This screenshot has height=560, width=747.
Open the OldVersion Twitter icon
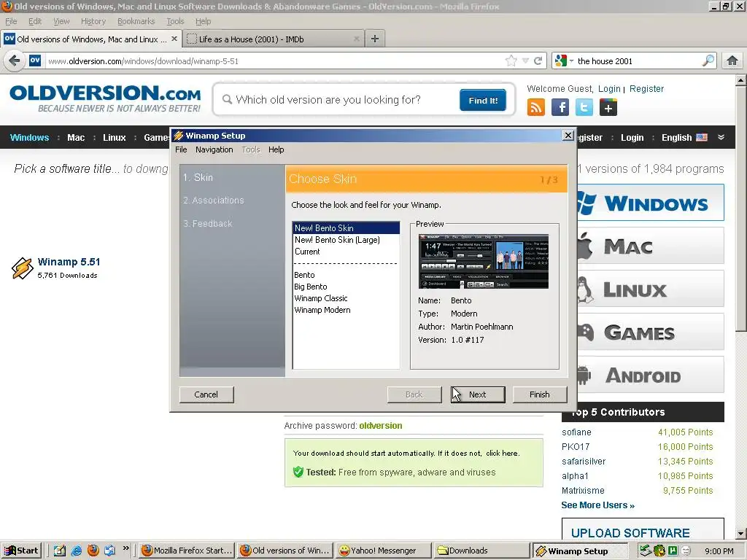click(x=584, y=108)
